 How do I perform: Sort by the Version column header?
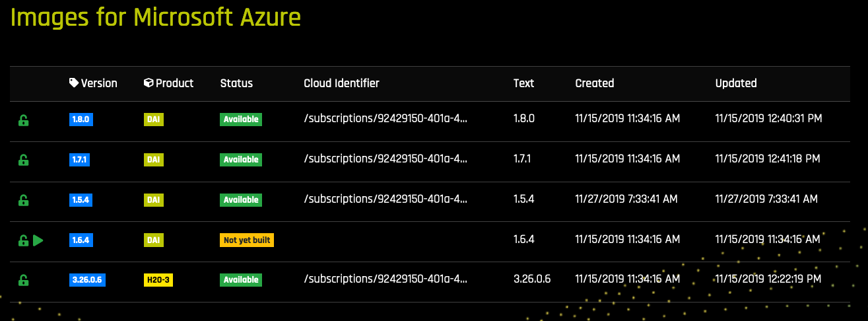click(x=99, y=83)
